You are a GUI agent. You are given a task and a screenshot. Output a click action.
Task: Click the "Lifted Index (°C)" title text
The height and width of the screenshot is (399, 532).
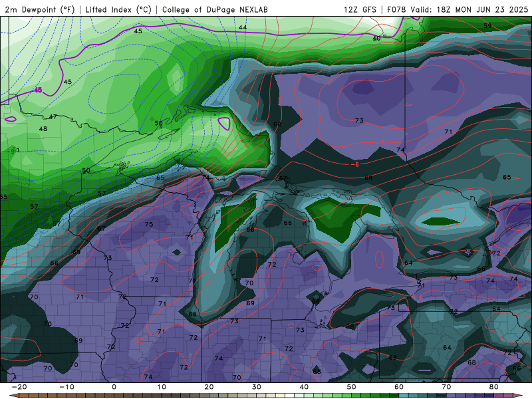[x=118, y=9]
